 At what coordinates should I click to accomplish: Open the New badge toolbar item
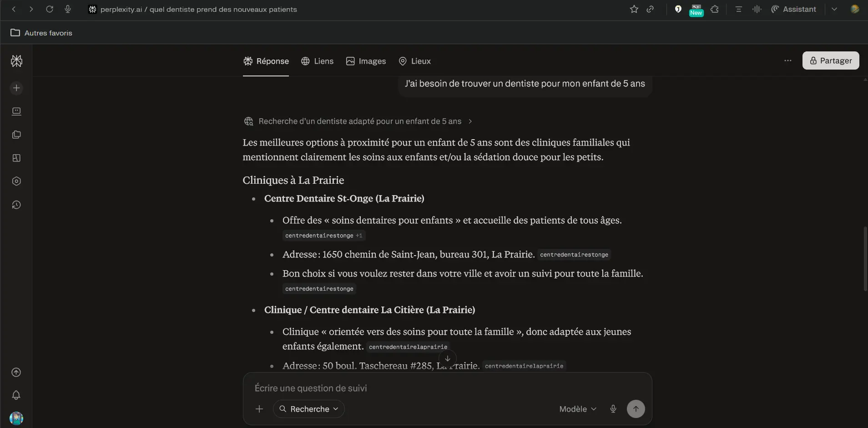pyautogui.click(x=696, y=10)
